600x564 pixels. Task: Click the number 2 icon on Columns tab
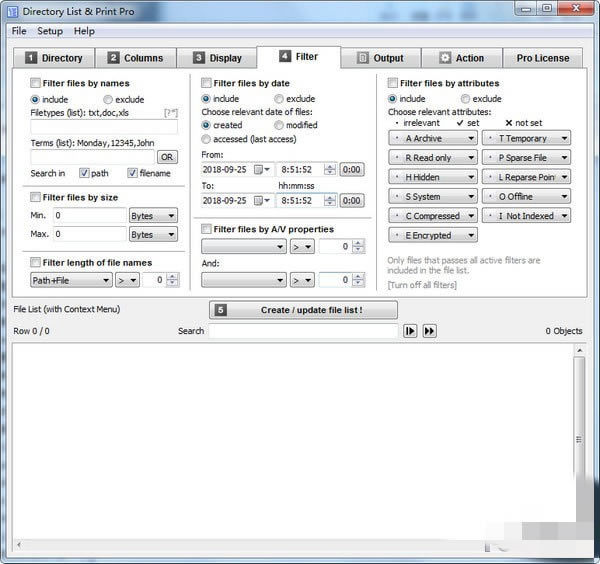pyautogui.click(x=113, y=58)
